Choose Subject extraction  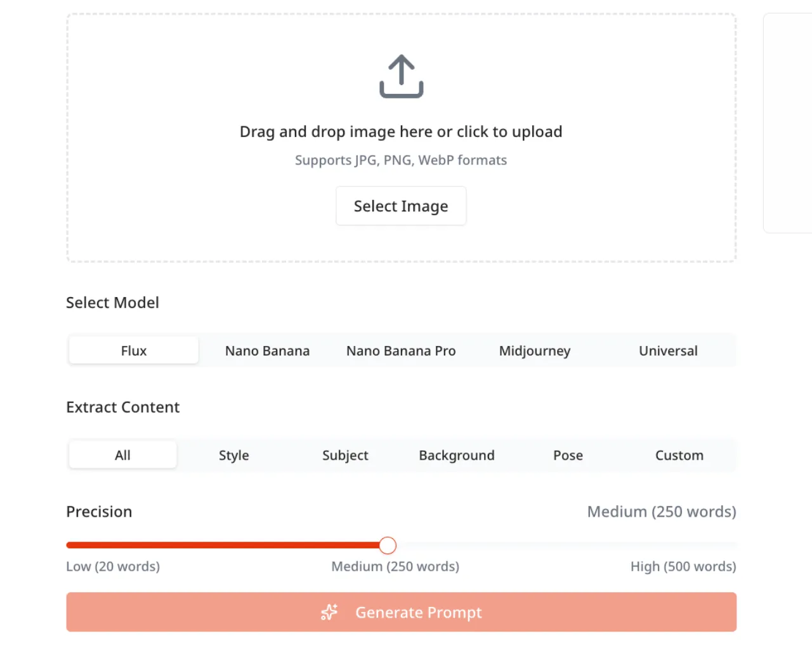point(345,455)
